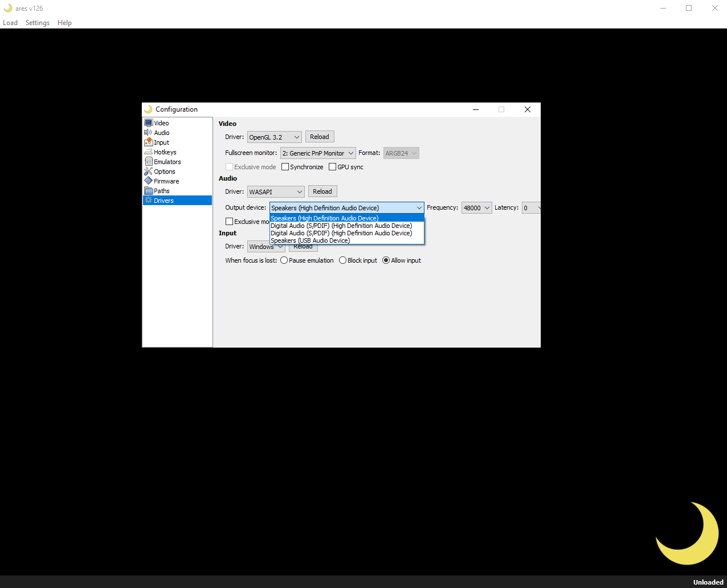727x588 pixels.
Task: Open the Help menu
Action: pos(65,23)
